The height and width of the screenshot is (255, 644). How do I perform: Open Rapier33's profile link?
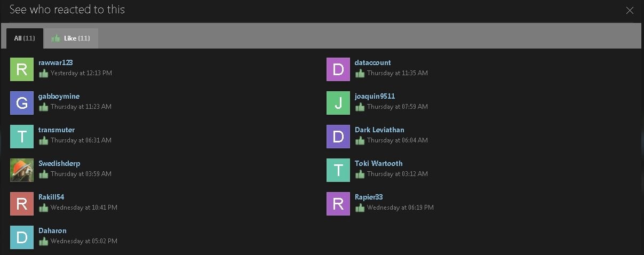coord(369,197)
